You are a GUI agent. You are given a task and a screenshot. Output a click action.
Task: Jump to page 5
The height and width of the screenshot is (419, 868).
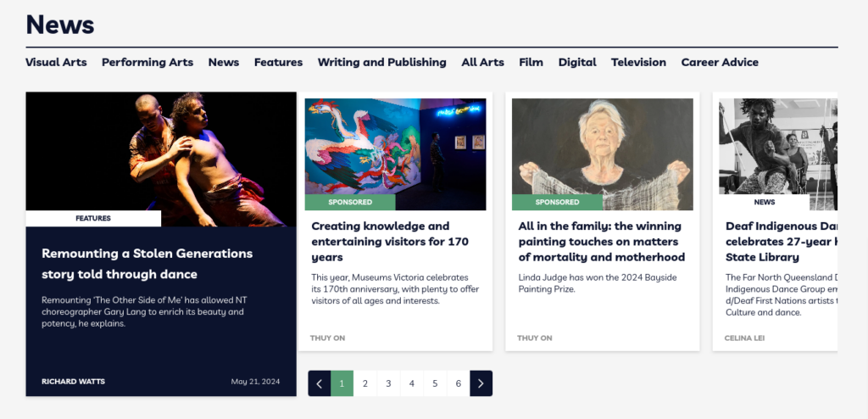(435, 383)
